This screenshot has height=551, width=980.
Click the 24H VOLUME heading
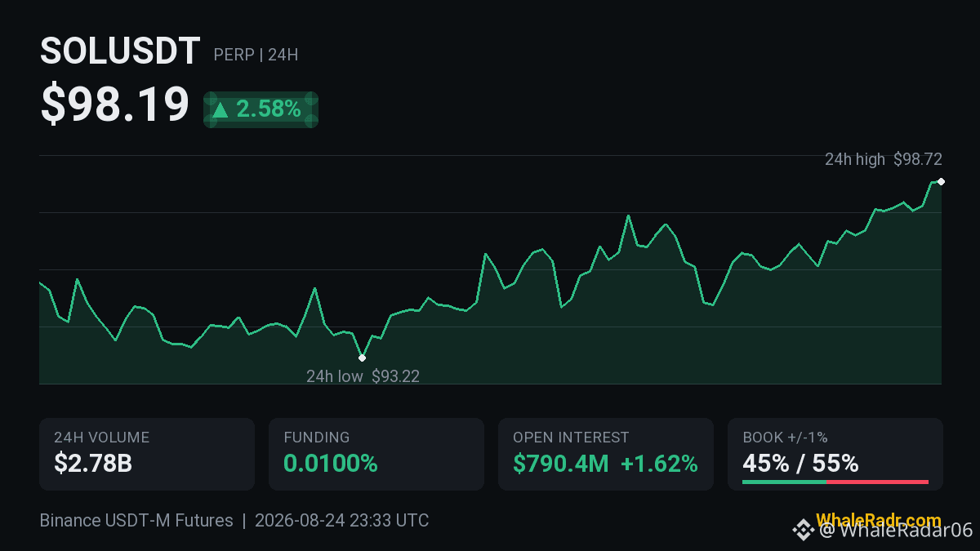[x=102, y=438]
